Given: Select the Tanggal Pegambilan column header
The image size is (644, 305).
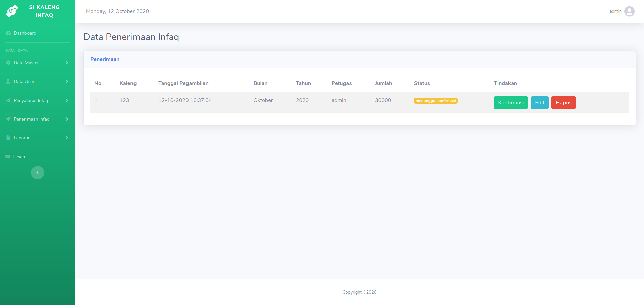Looking at the screenshot, I should [x=183, y=83].
